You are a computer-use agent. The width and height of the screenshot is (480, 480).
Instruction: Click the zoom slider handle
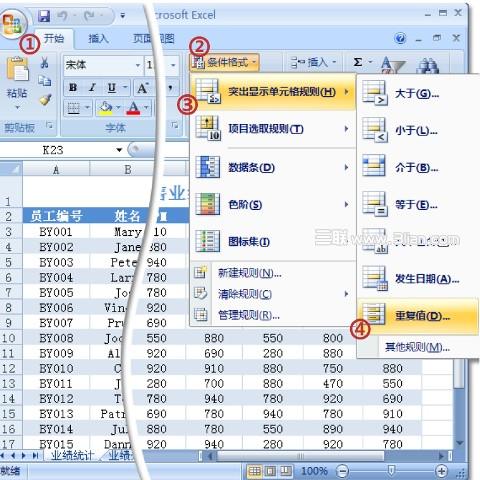(392, 471)
